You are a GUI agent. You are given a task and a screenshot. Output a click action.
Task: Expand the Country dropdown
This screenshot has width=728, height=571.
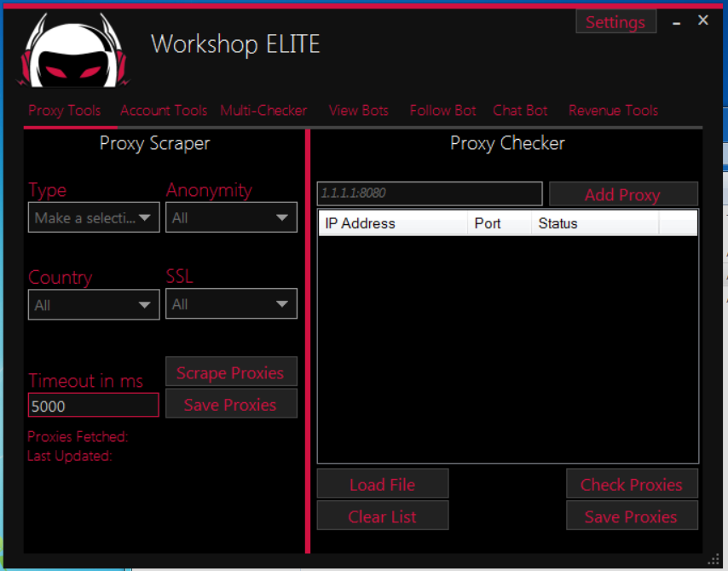(x=94, y=305)
